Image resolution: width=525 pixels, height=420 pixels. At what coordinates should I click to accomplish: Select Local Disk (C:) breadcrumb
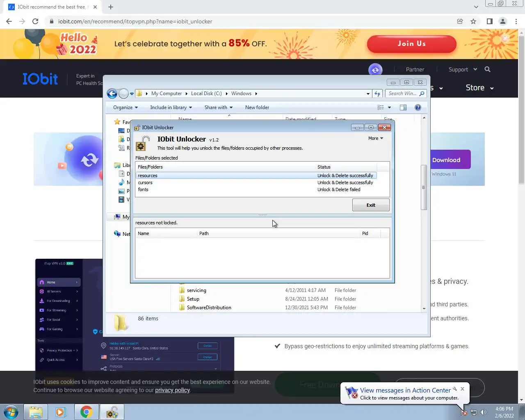pos(206,94)
